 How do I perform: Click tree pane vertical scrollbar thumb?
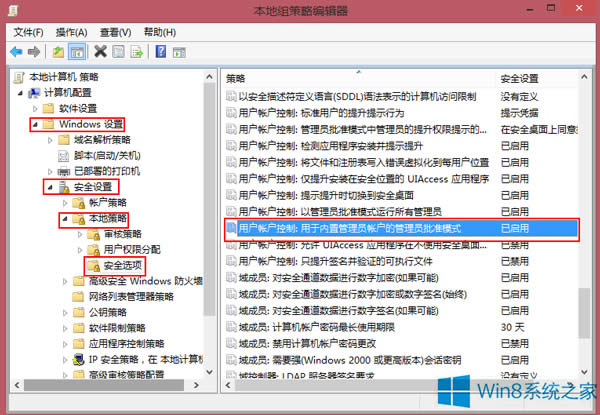[x=209, y=199]
